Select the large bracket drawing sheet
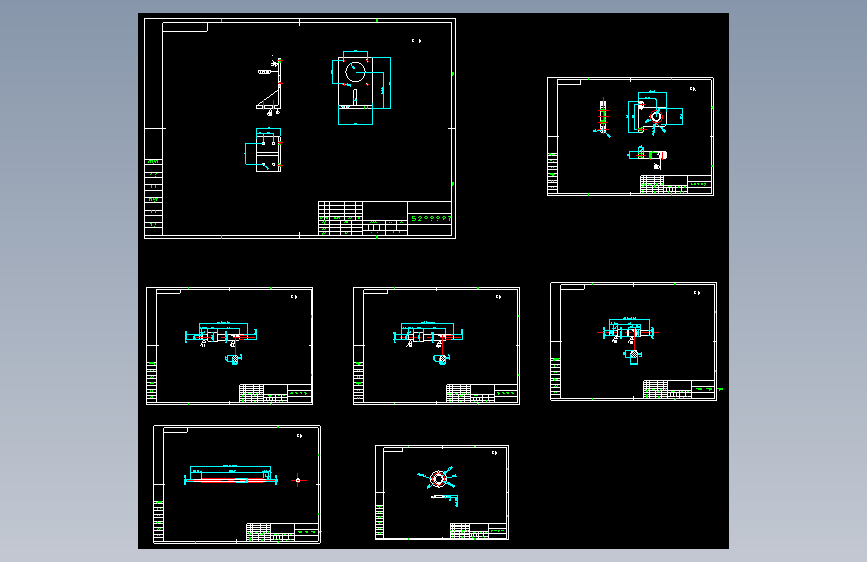The height and width of the screenshot is (562, 867). [300, 128]
